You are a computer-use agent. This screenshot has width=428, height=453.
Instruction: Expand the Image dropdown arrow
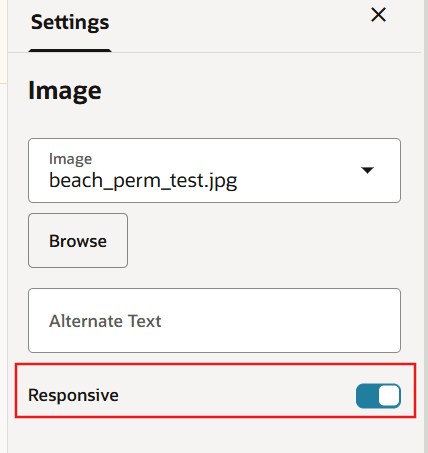[x=367, y=170]
